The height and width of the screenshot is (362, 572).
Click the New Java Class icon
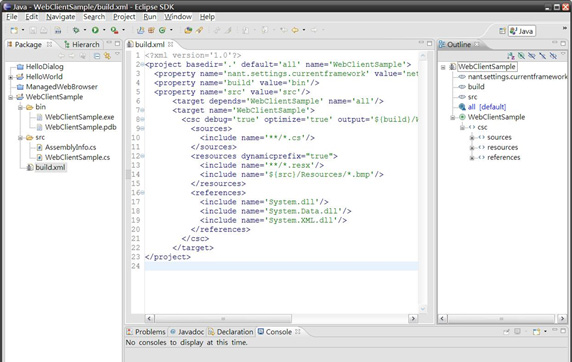tap(162, 30)
